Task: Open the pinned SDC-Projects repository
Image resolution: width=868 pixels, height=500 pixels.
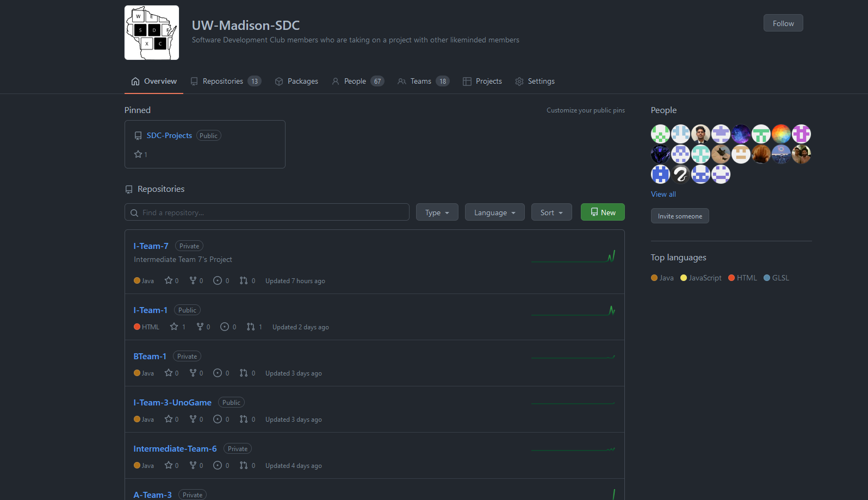Action: pos(169,135)
